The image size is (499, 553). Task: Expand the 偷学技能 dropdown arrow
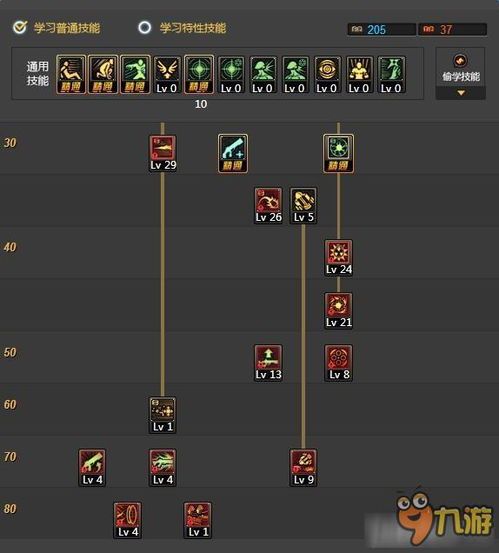(x=461, y=93)
